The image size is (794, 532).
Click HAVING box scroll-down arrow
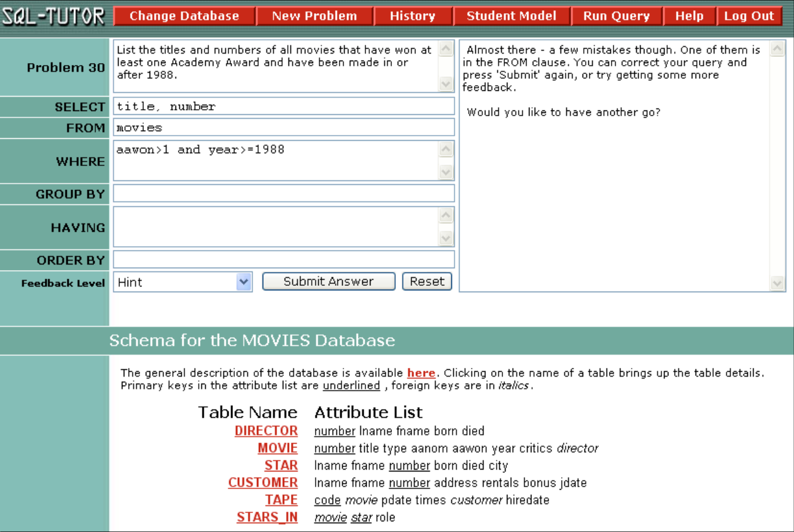446,239
